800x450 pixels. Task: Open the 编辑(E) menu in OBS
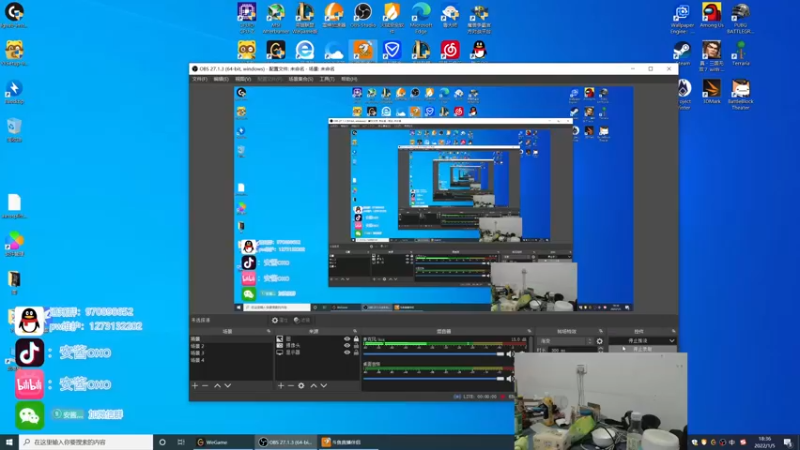point(221,79)
